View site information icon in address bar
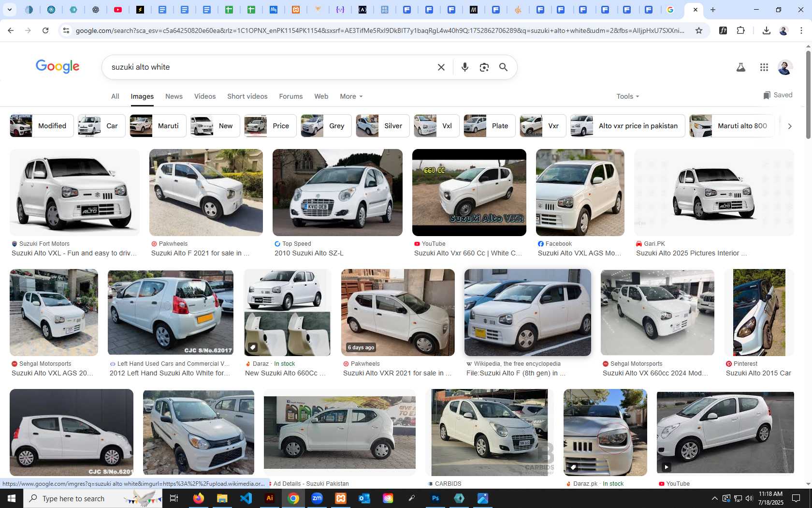Screen dimensions: 812x508 (x=66, y=30)
